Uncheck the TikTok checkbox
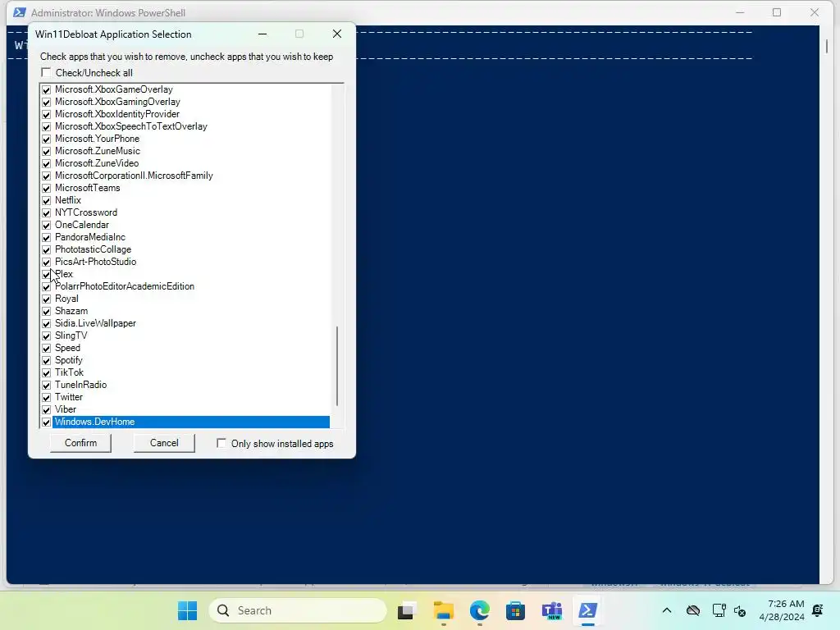 tap(47, 373)
